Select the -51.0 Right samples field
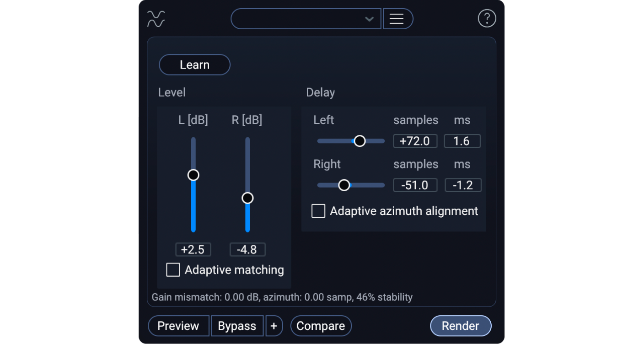Image resolution: width=644 pixels, height=344 pixels. point(415,185)
